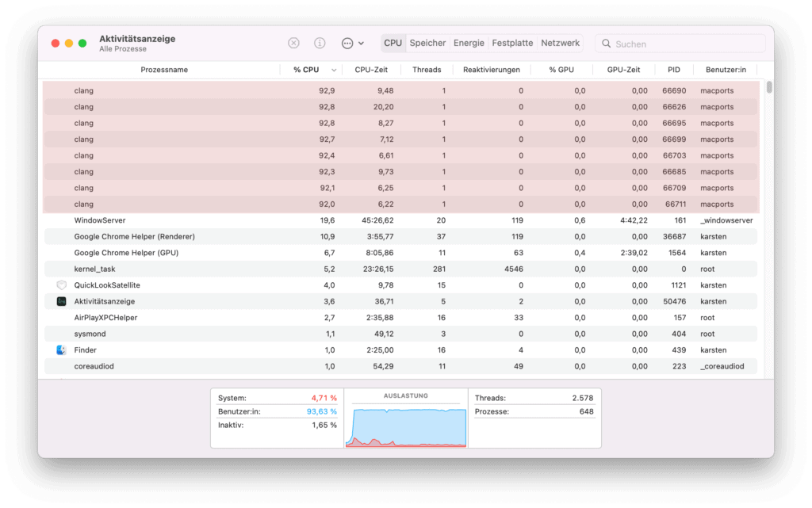The height and width of the screenshot is (508, 812).
Task: Select the clang process with PID 66699
Action: (400, 139)
